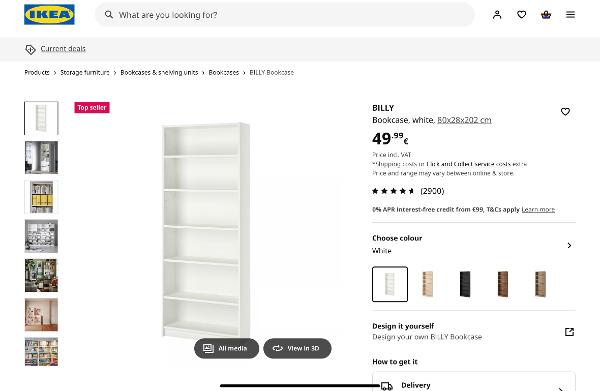This screenshot has height=391, width=600.
Task: Save BILLY to favourites with heart
Action: (x=565, y=111)
